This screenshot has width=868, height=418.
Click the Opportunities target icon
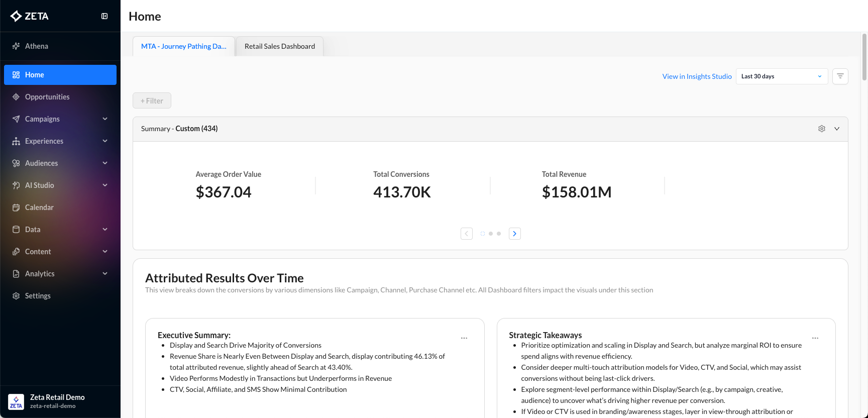pyautogui.click(x=16, y=97)
